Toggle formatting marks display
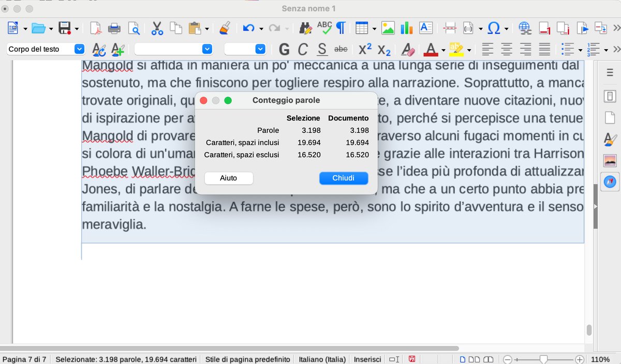Viewport: 621px width, 364px height. (341, 27)
